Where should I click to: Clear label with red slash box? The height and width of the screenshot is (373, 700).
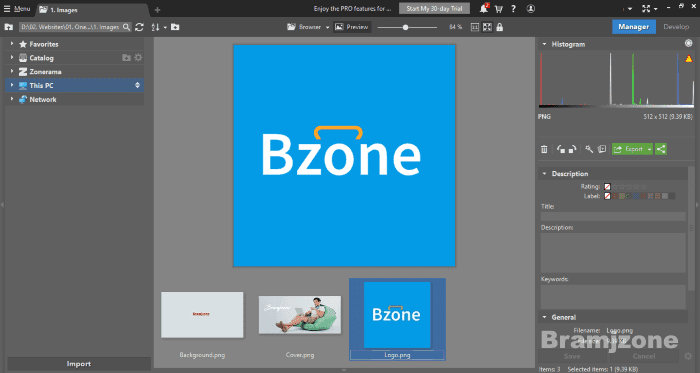(x=607, y=196)
